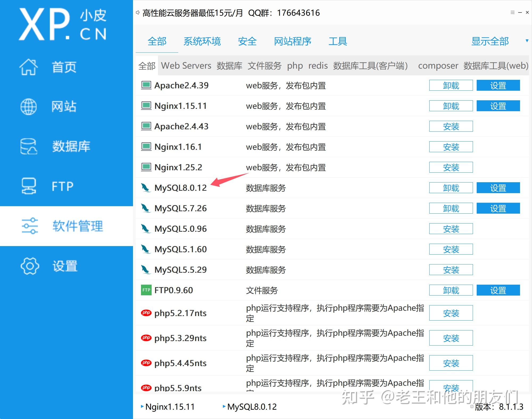The height and width of the screenshot is (419, 532).
Task: Click the MySQL8.0.12 dolphin icon
Action: tap(146, 188)
